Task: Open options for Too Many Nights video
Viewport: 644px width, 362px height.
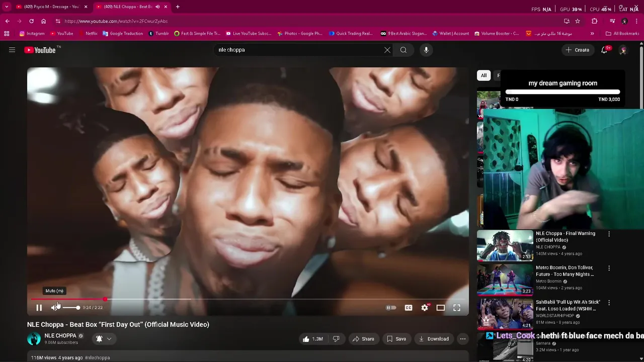Action: pyautogui.click(x=609, y=268)
